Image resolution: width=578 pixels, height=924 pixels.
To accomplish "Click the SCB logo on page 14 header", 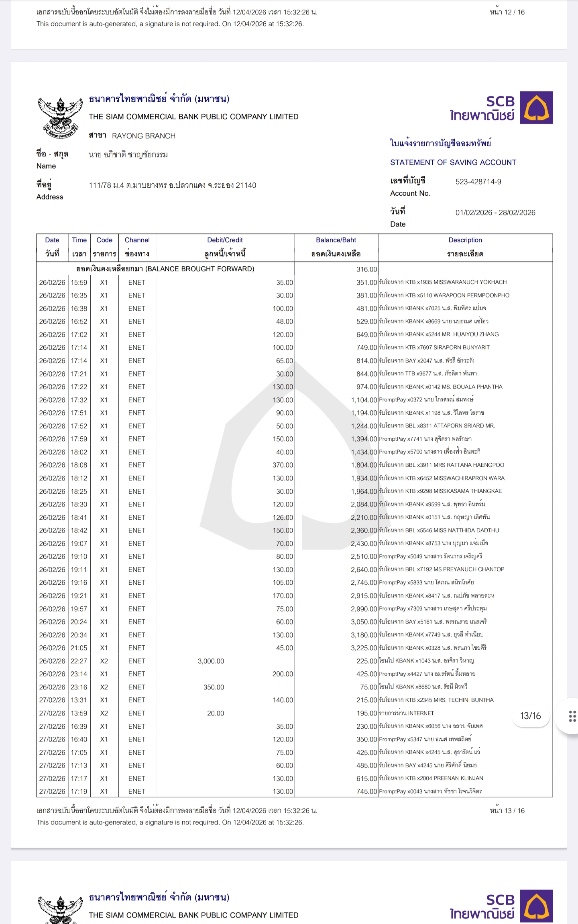I will click(536, 906).
